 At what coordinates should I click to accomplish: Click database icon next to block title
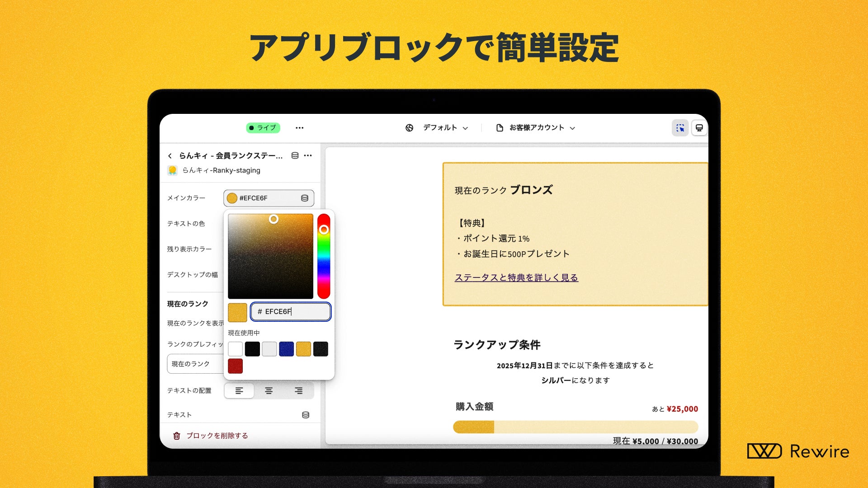click(x=295, y=155)
